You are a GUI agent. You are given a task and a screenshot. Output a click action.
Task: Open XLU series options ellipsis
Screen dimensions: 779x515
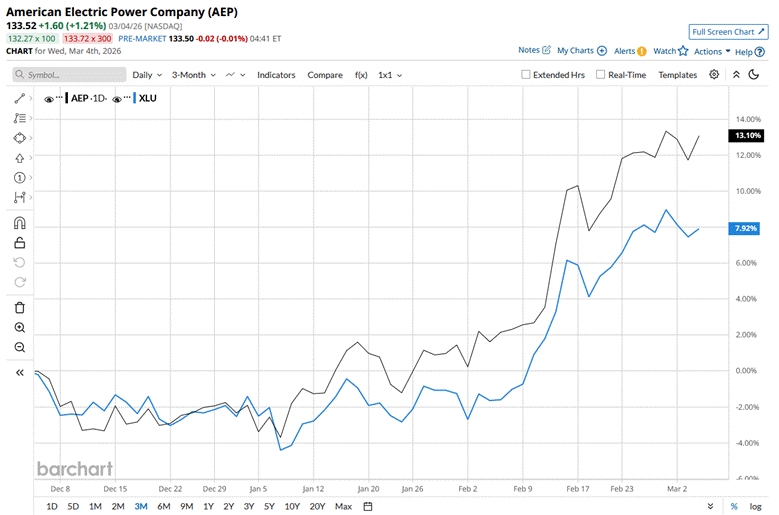(x=127, y=96)
